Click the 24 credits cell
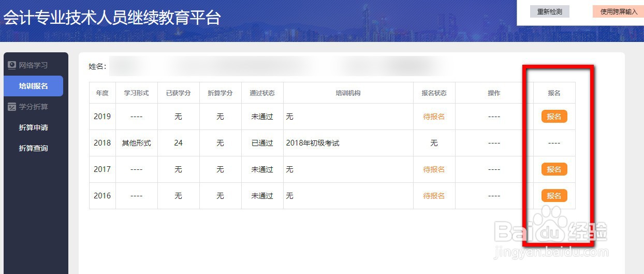 click(x=178, y=143)
